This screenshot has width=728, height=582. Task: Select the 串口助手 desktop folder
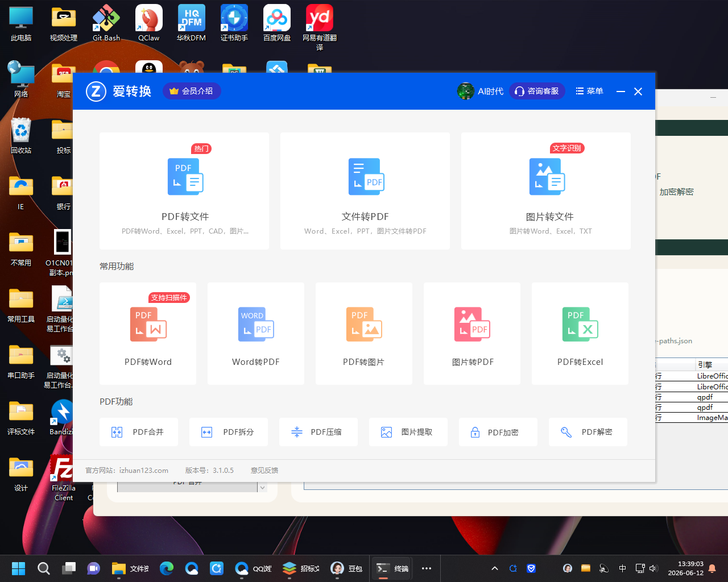click(x=21, y=361)
